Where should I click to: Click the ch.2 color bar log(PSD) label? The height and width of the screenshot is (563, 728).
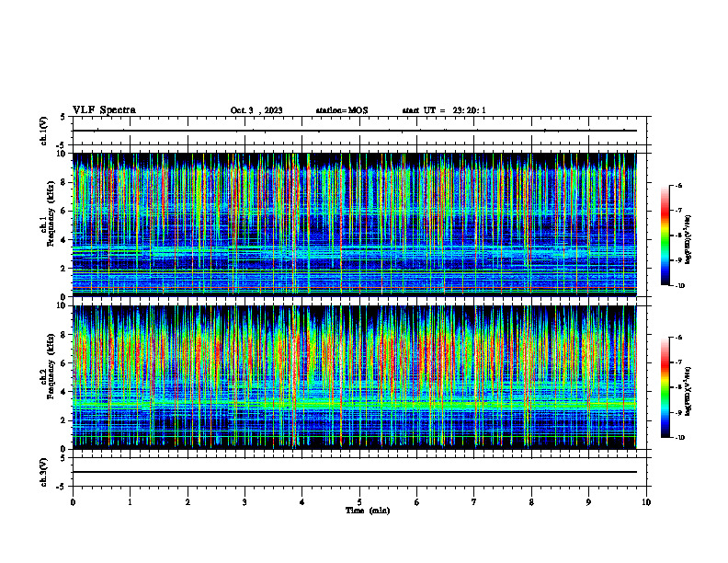[x=688, y=391]
